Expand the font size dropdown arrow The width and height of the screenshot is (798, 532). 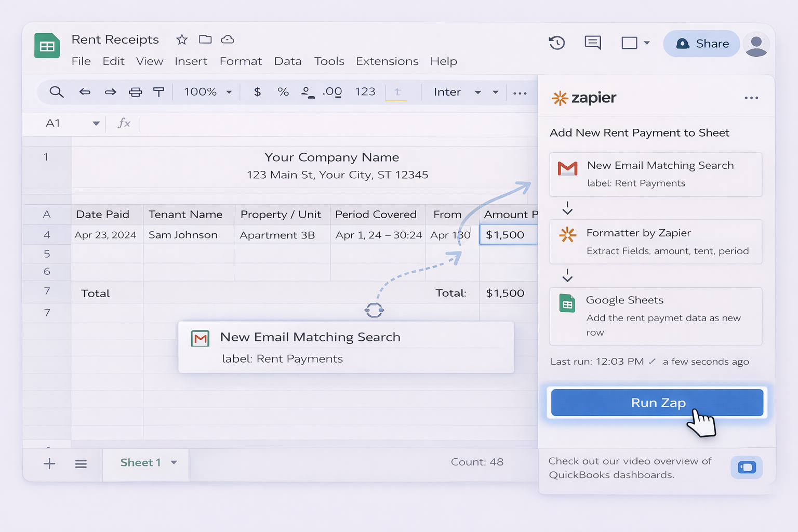coord(496,92)
